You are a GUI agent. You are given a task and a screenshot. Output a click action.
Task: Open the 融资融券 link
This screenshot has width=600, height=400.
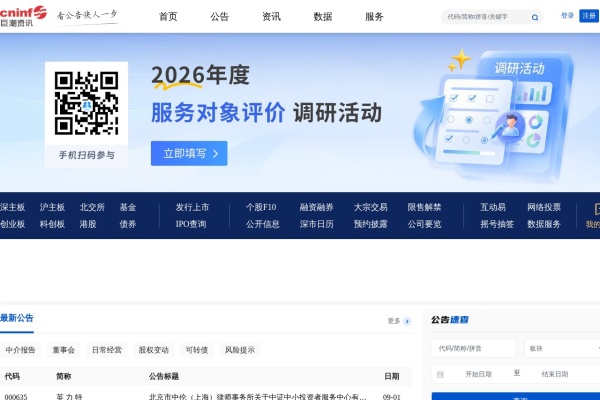[x=317, y=207]
